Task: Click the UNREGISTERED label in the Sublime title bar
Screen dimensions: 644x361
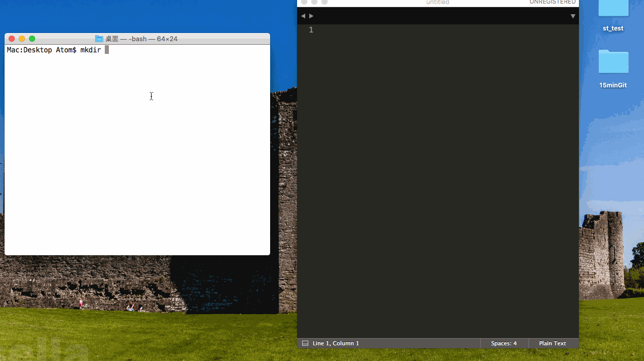Action: click(x=552, y=2)
